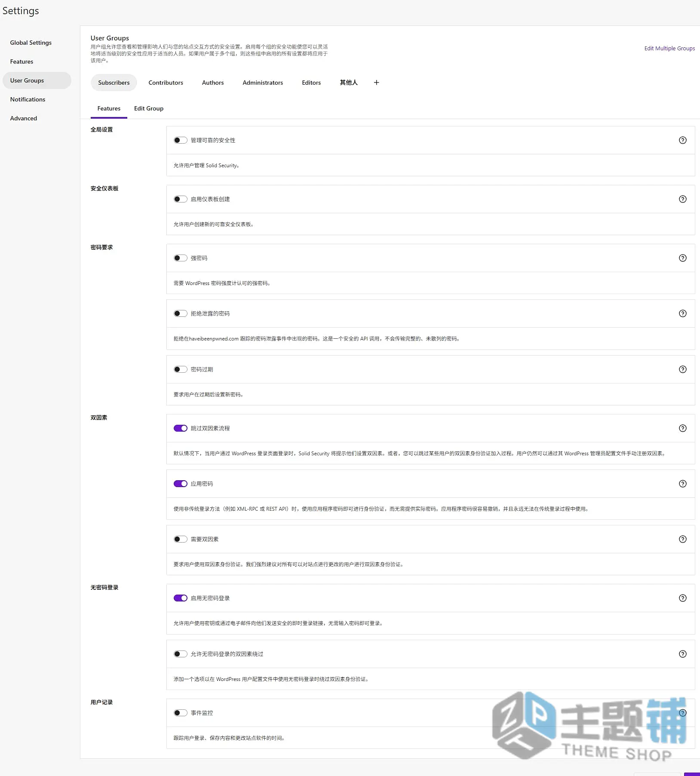This screenshot has height=776, width=700.
Task: Open help icon for 密码过期
Action: point(682,369)
